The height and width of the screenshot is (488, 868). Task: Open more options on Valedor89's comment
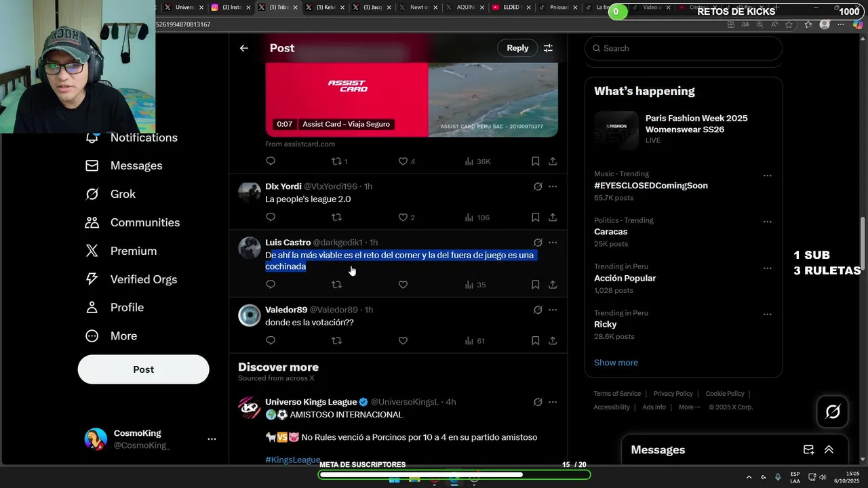tap(553, 310)
